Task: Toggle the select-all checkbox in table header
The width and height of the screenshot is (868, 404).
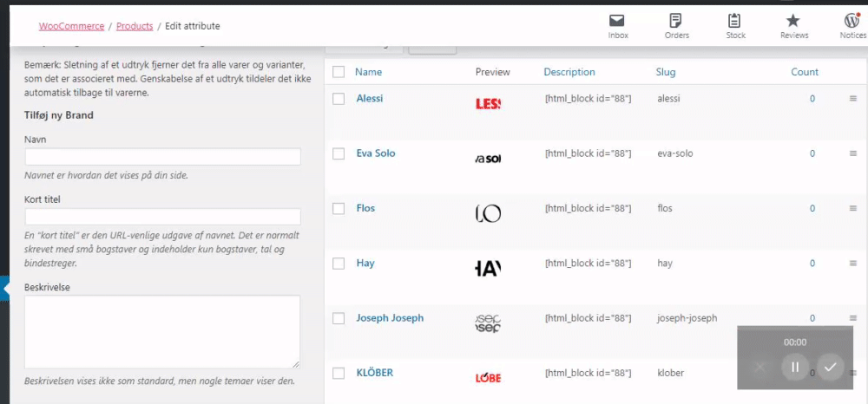Action: tap(339, 72)
